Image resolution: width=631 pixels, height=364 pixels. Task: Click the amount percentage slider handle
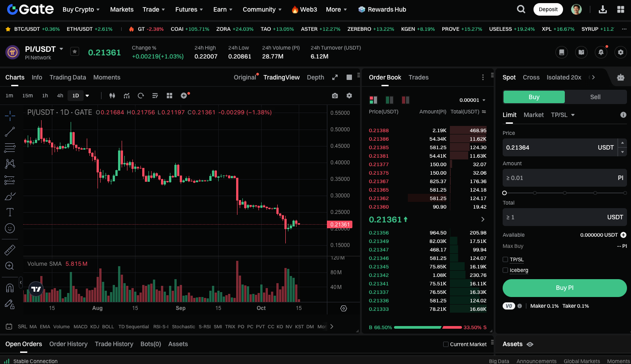coord(504,193)
